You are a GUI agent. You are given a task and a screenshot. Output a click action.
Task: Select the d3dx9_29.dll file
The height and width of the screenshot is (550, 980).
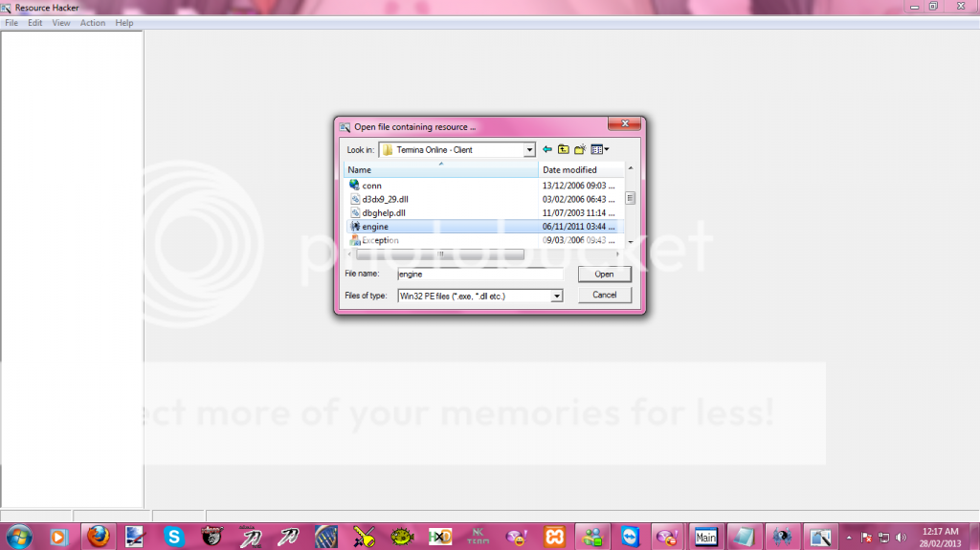pyautogui.click(x=384, y=199)
